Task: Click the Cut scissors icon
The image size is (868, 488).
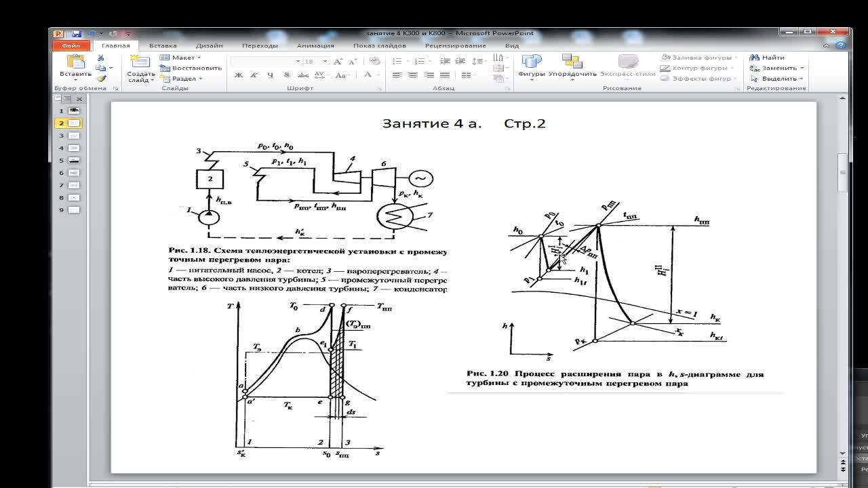Action: click(101, 58)
